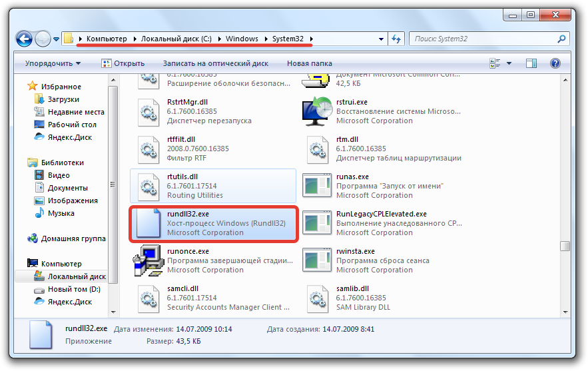Click the search magnifier icon

pos(562,39)
